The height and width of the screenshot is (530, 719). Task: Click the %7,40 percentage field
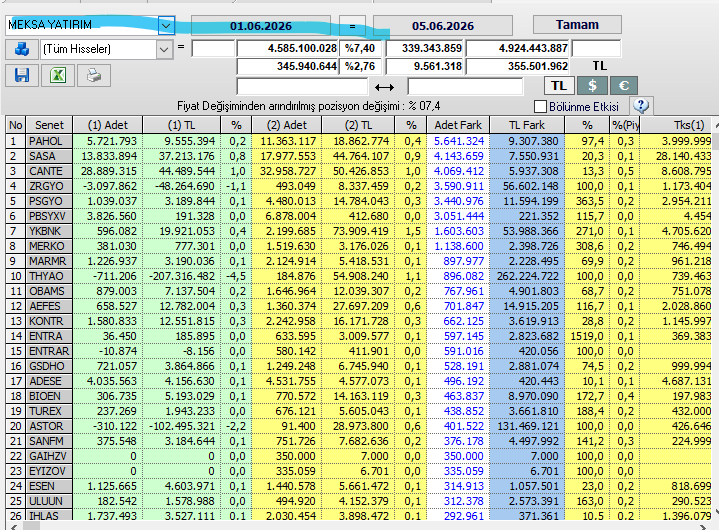coord(360,48)
